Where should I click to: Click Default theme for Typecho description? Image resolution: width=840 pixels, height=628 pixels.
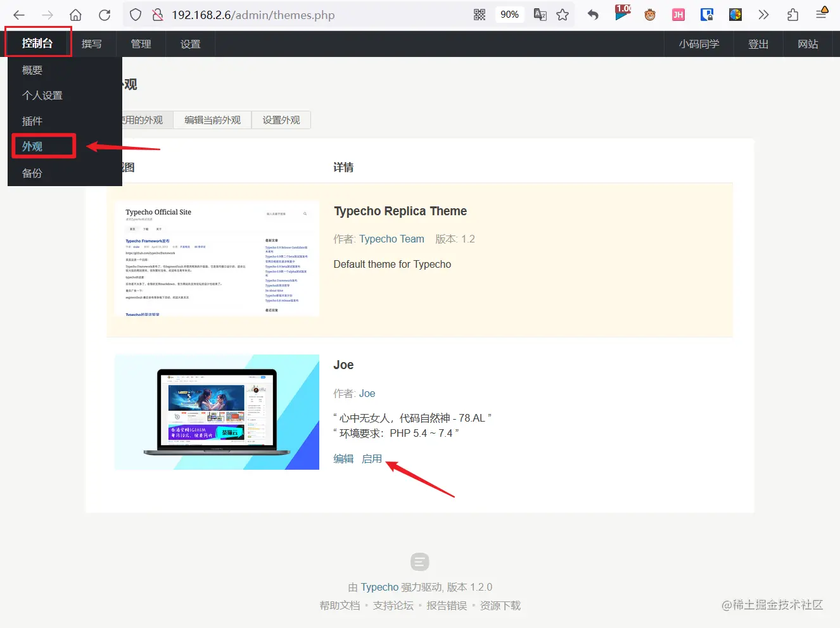(392, 264)
